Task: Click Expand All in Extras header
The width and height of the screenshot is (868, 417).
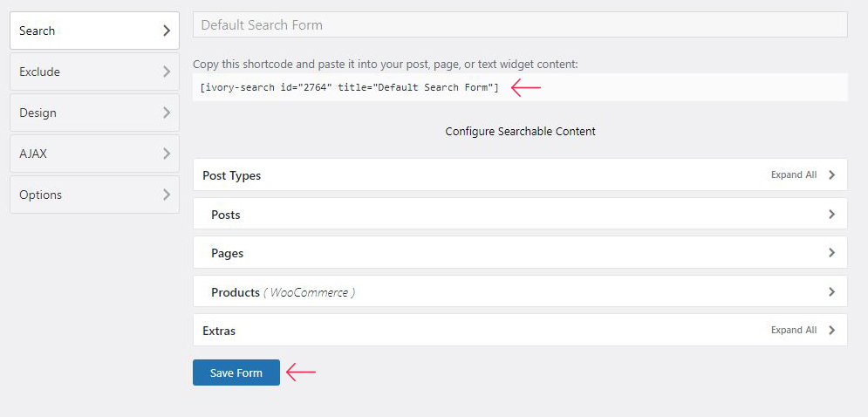Action: 793,330
